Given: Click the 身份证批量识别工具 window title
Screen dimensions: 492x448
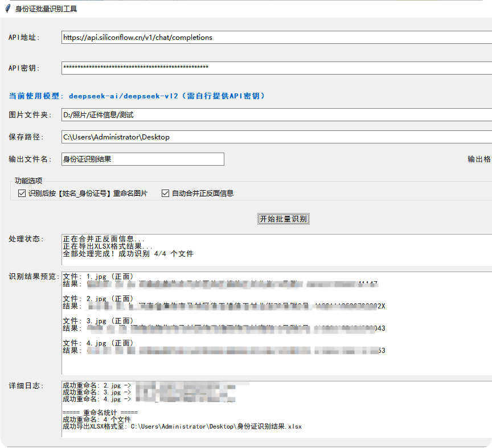Looking at the screenshot, I should 46,9.
